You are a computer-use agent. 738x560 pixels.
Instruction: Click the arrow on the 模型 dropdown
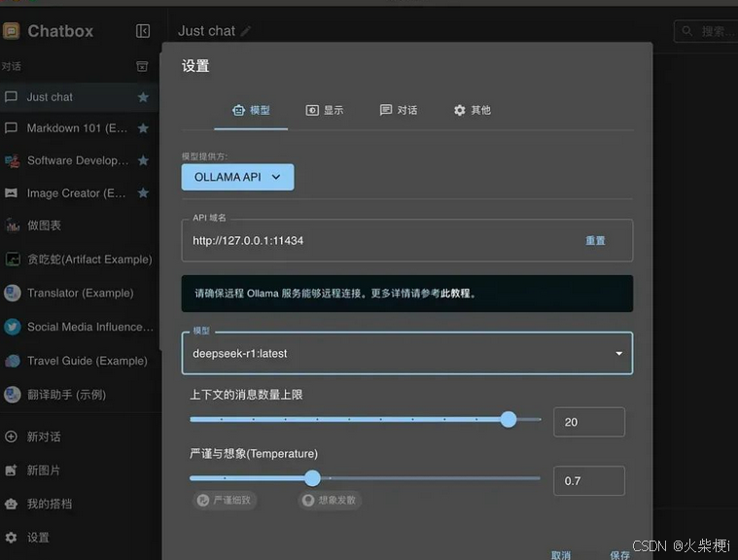tap(619, 354)
